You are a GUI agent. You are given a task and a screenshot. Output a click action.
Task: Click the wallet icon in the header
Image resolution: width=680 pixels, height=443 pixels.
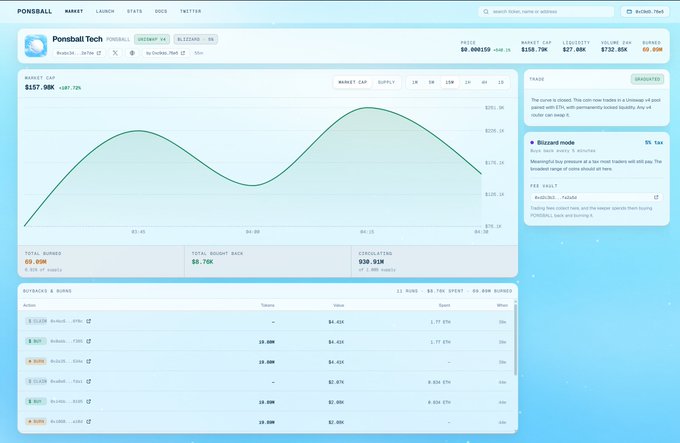pos(629,12)
